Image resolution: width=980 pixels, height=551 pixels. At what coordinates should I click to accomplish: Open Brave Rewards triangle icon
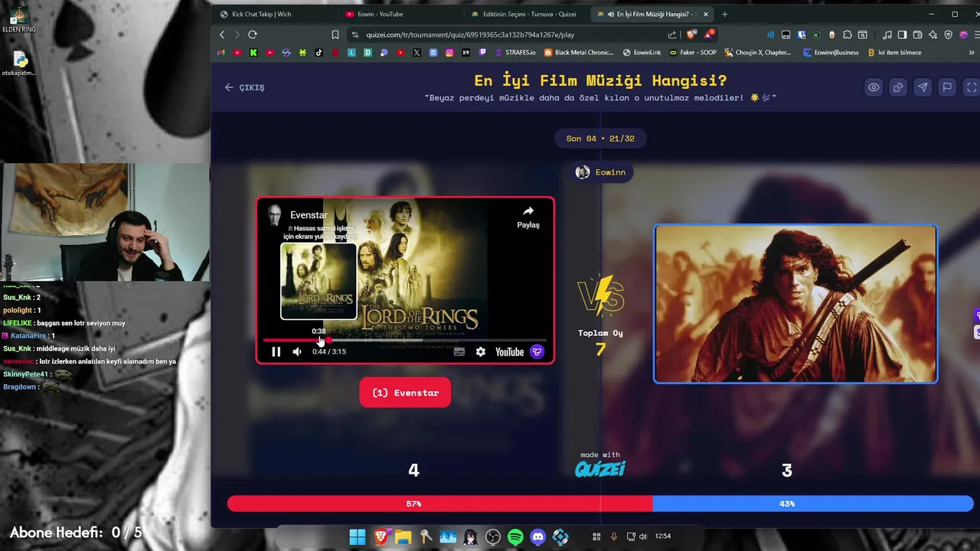(709, 34)
